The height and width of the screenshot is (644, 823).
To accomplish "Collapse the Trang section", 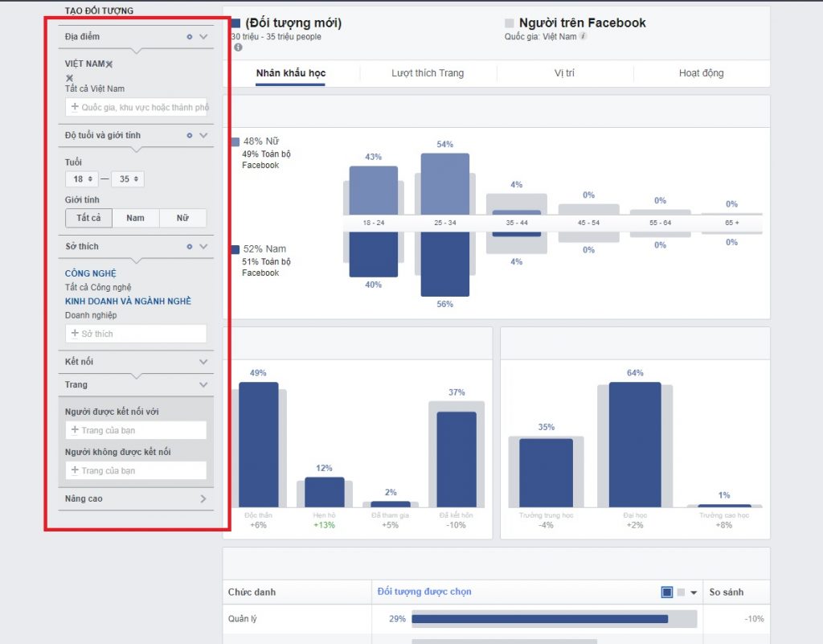I will pos(203,385).
